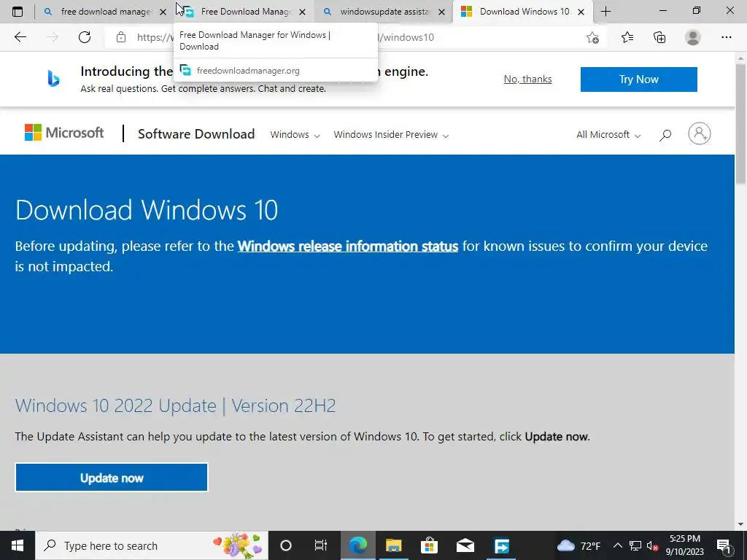Open Windows release information status link

[348, 246]
